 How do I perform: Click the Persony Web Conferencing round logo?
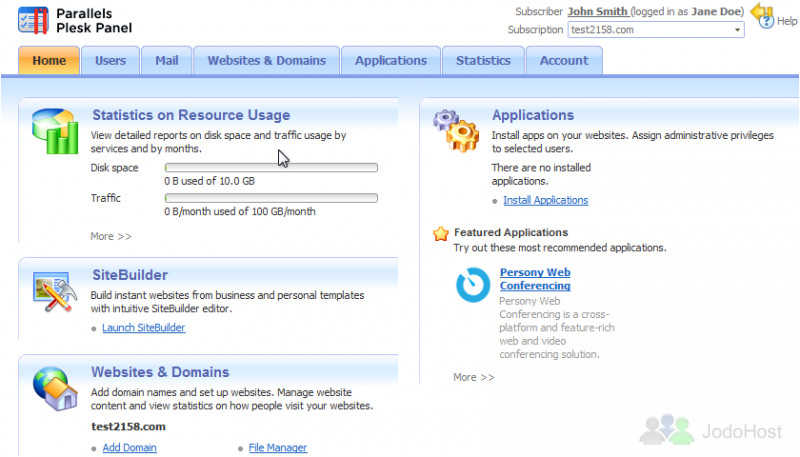pyautogui.click(x=473, y=285)
